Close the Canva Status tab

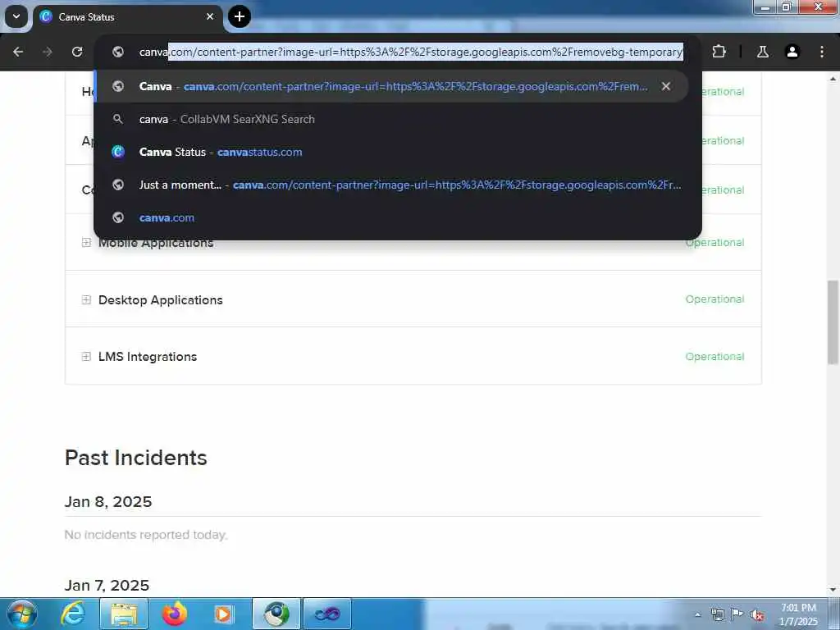[x=210, y=16]
